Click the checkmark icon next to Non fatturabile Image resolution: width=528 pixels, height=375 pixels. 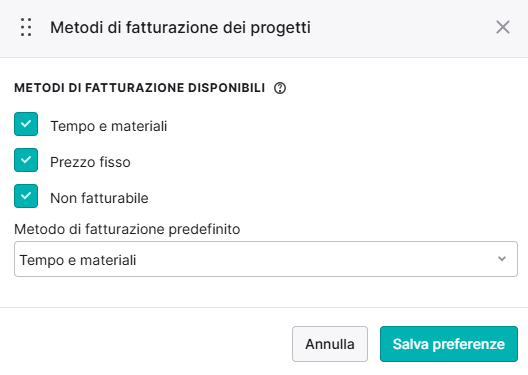coord(26,196)
